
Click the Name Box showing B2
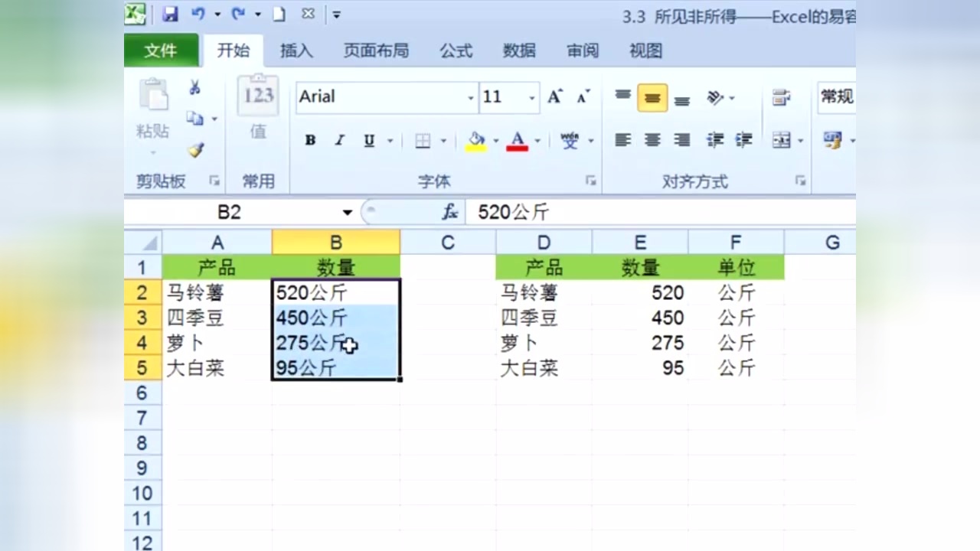coord(230,213)
